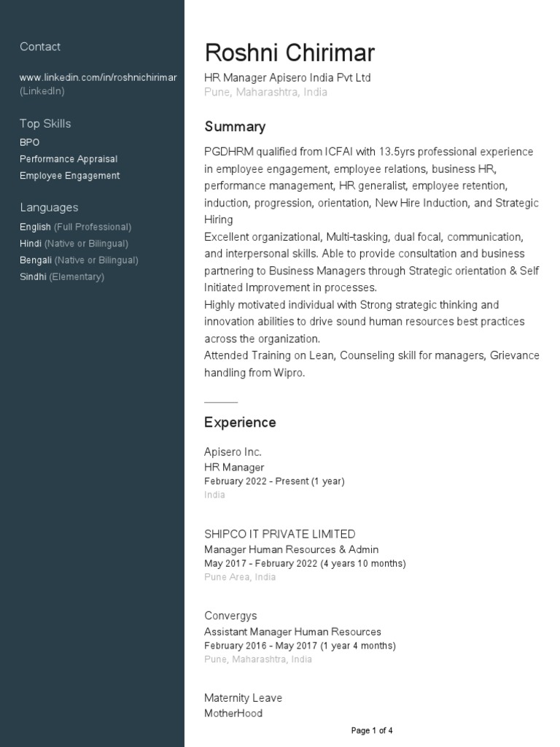Viewport: 560px width, 747px height.
Task: Open the LinkedIn profile URL link
Action: tap(98, 77)
